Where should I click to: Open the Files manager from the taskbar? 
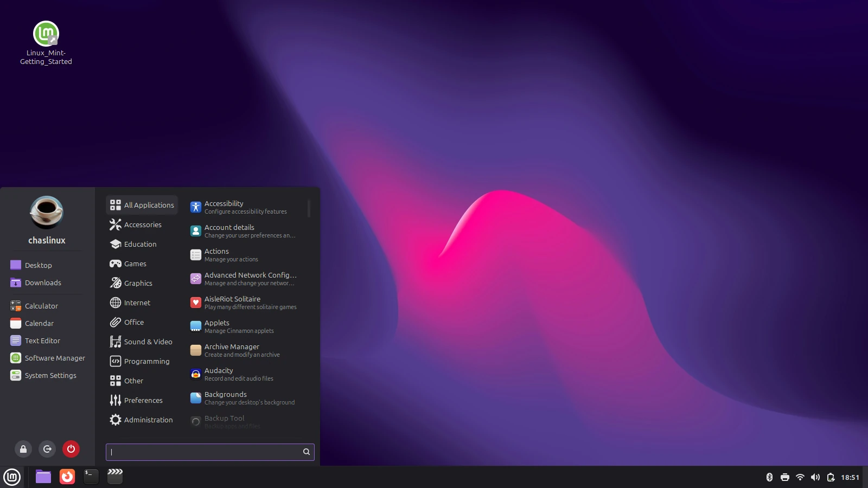click(42, 477)
